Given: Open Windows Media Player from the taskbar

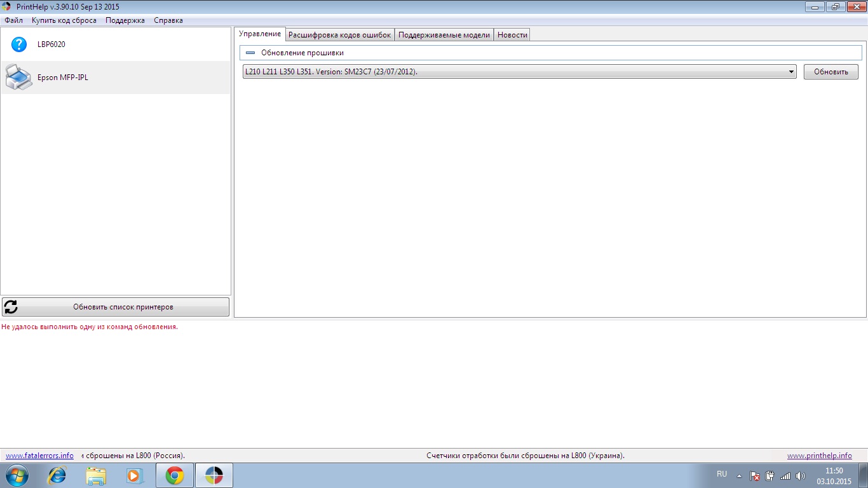Looking at the screenshot, I should [x=135, y=475].
